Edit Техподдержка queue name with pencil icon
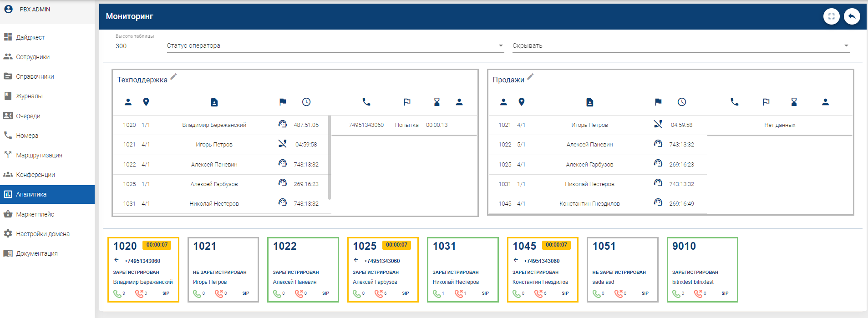Screen dimensions: 868x318 (x=173, y=77)
